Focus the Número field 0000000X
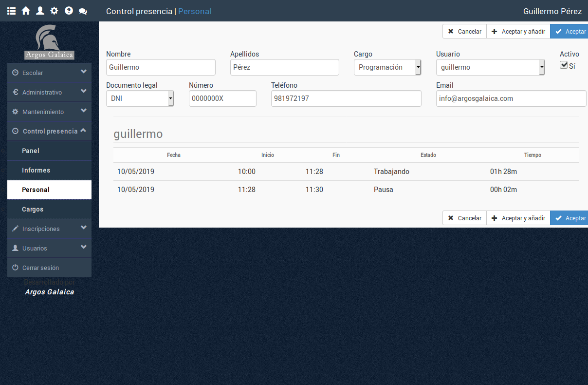 pos(222,98)
